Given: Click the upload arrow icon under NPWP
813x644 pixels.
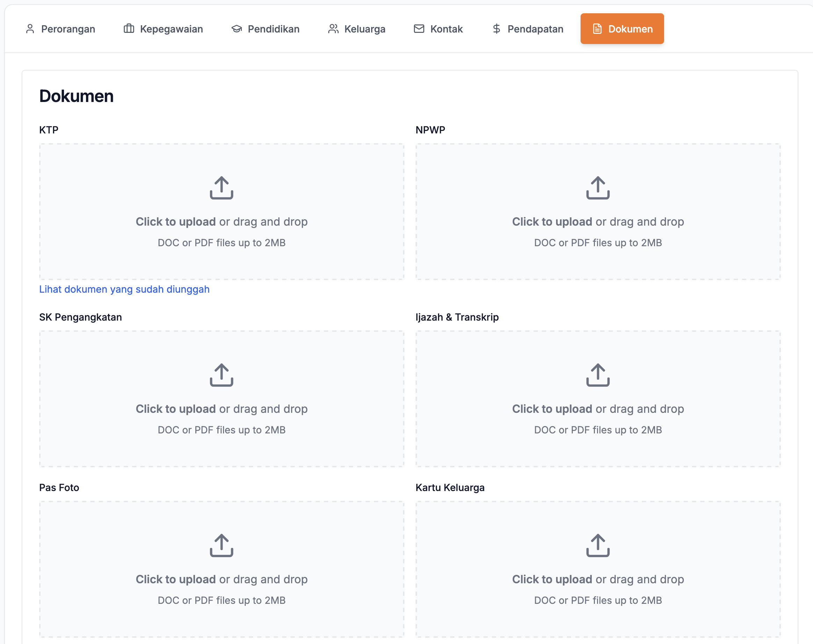Looking at the screenshot, I should (598, 188).
